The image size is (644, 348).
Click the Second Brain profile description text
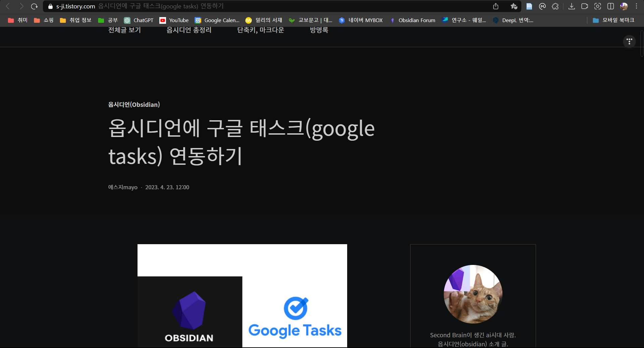(x=473, y=339)
